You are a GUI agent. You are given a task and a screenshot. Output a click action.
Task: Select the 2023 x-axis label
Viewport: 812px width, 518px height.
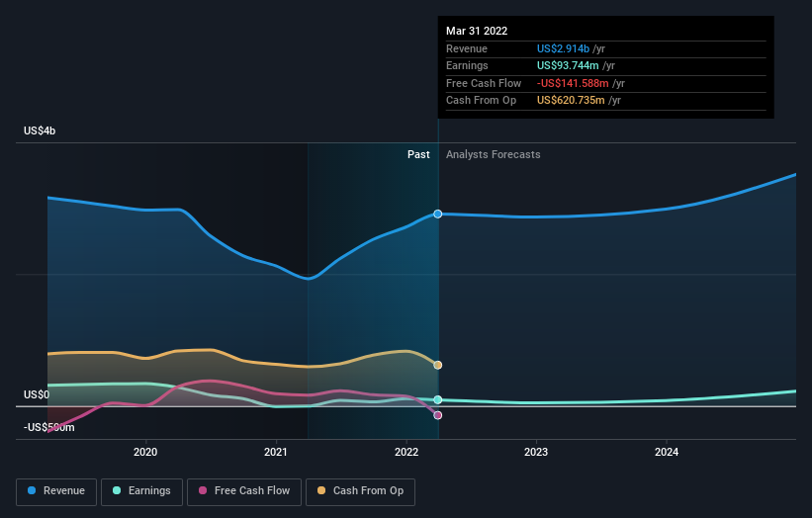coord(536,452)
